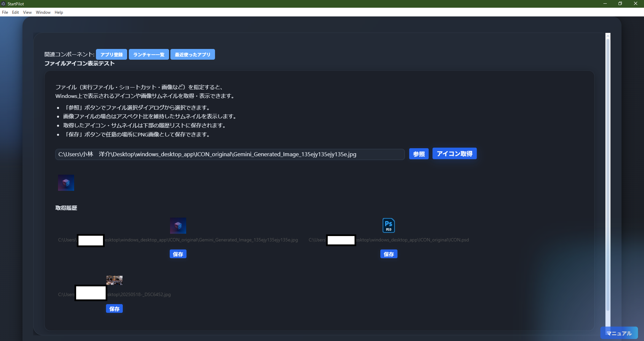
Task: Open the 最近使ったアプリ component
Action: click(x=192, y=54)
